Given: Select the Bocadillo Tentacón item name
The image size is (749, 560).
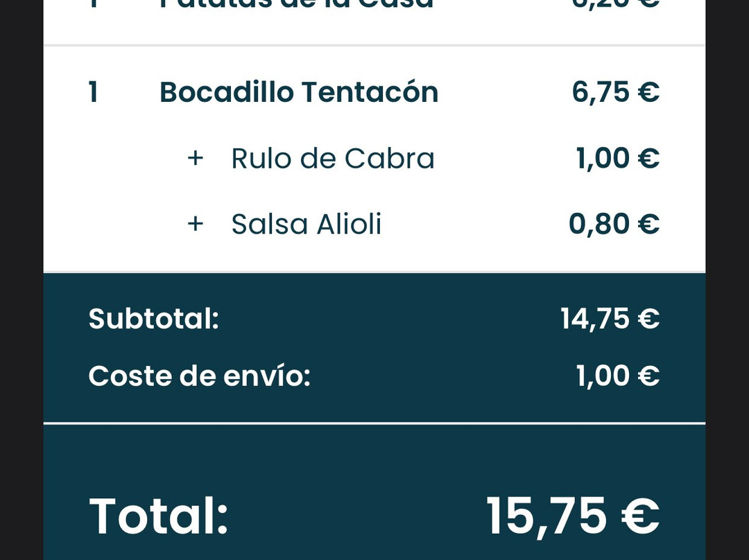Looking at the screenshot, I should click(299, 92).
